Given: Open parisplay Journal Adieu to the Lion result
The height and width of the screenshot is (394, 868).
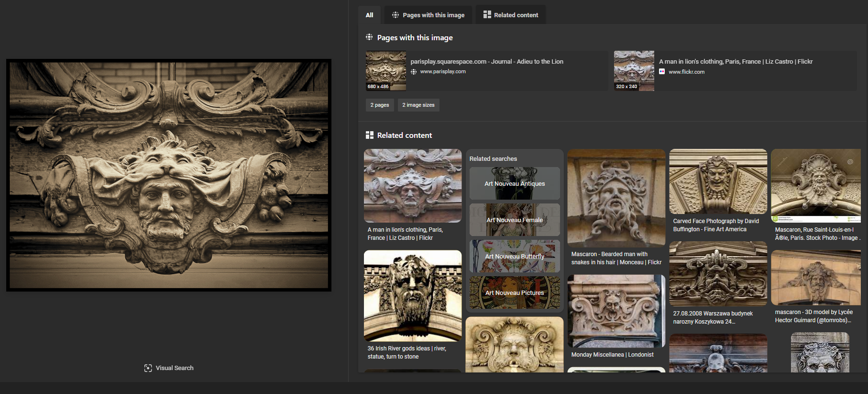Looking at the screenshot, I should pos(487,62).
